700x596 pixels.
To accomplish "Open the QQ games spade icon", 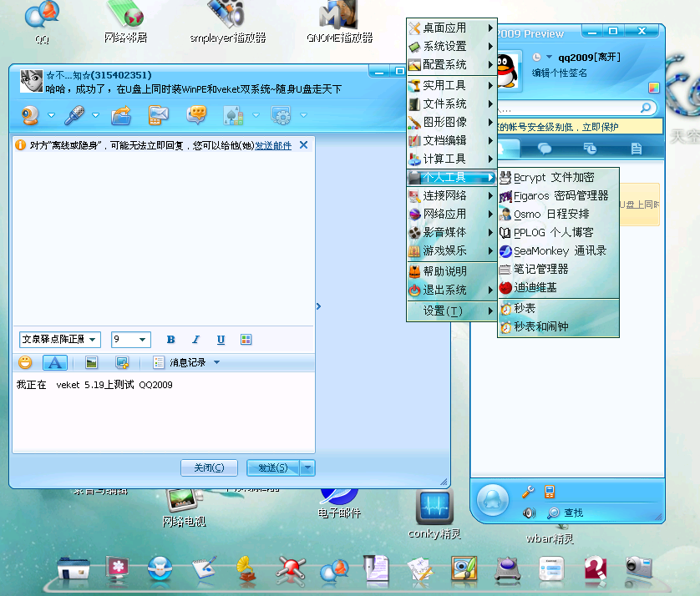I will tap(233, 115).
